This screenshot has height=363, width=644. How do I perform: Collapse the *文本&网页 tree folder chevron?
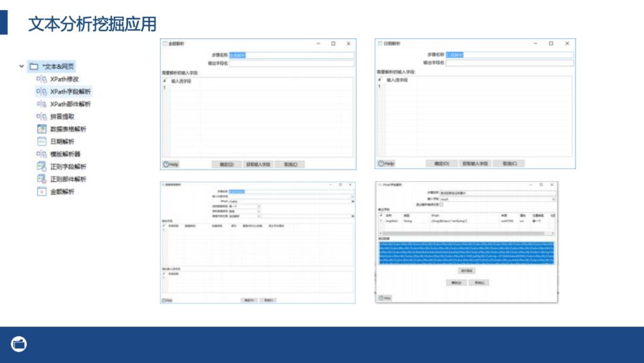pos(21,66)
